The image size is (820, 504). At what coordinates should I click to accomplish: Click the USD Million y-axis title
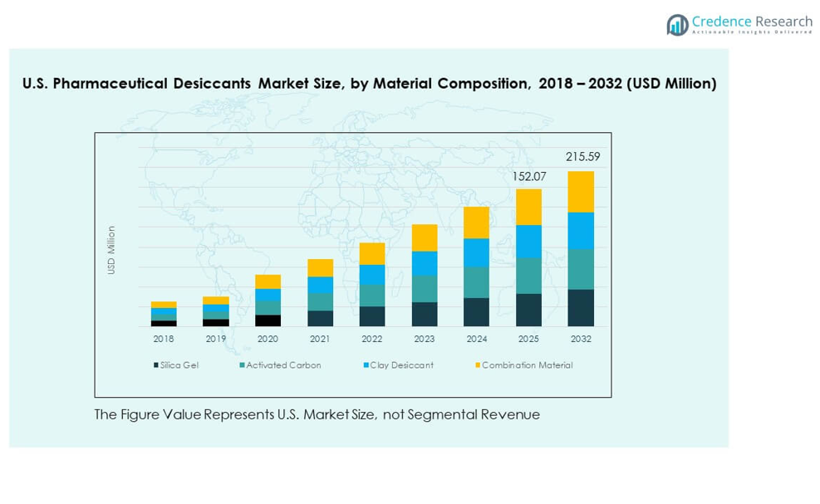click(111, 250)
